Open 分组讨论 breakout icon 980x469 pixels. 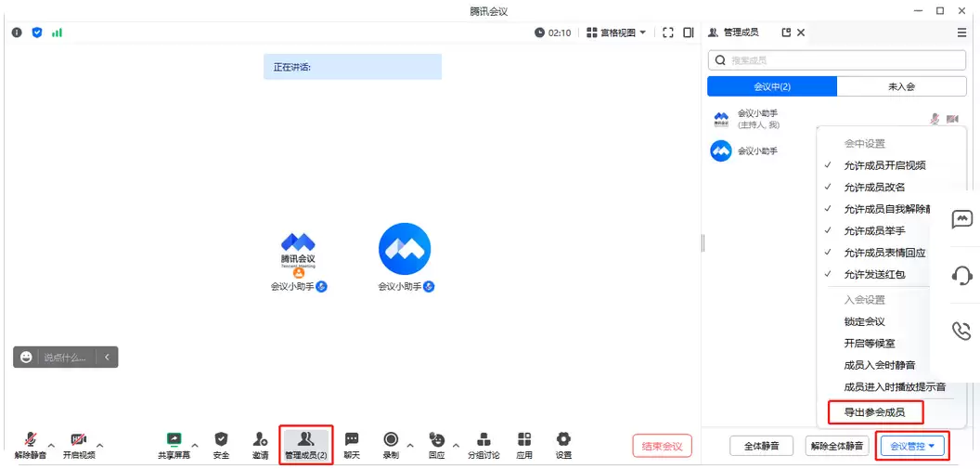[484, 439]
